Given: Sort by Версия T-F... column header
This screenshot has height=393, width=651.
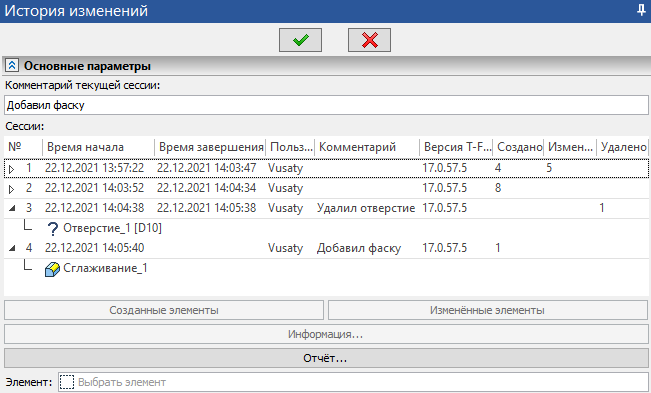Looking at the screenshot, I should pos(456,147).
